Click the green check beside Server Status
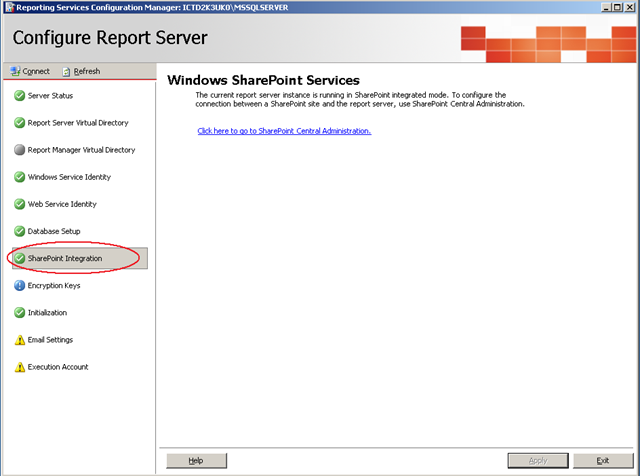This screenshot has height=476, width=640. (x=19, y=96)
